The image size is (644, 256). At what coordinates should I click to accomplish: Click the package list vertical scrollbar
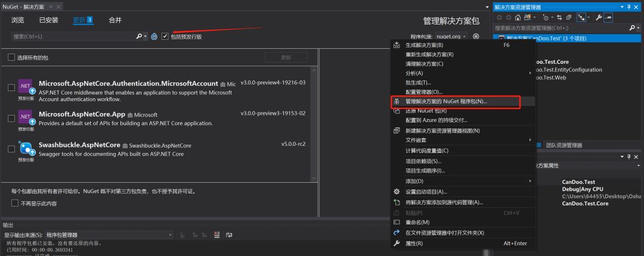click(x=314, y=123)
